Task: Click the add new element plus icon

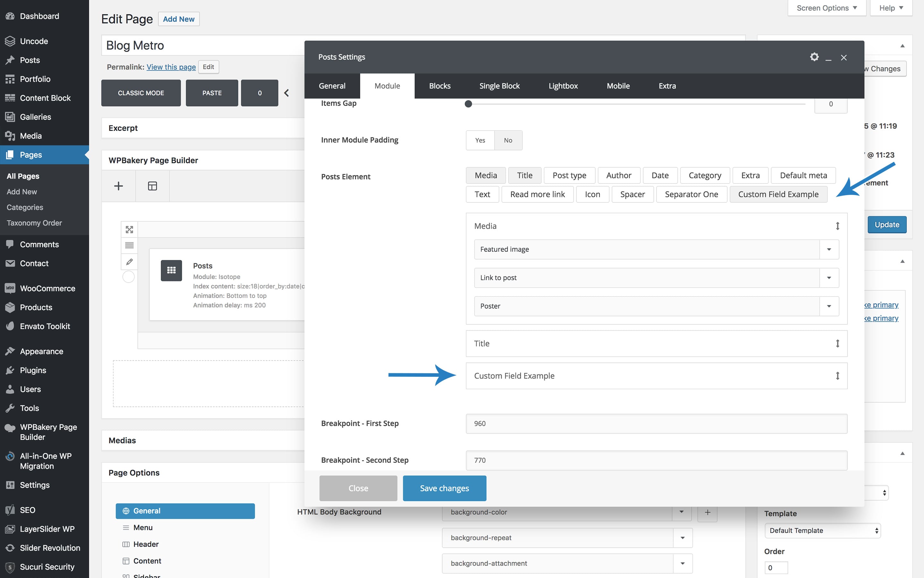Action: click(x=118, y=186)
